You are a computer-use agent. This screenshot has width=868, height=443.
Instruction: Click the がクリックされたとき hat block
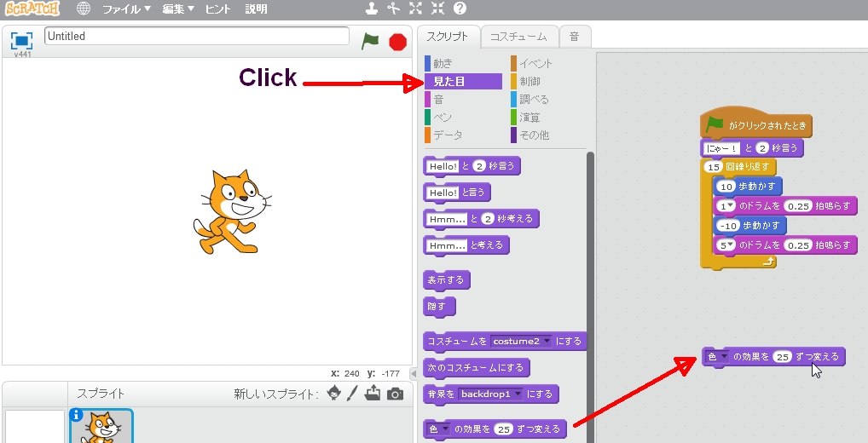point(755,124)
